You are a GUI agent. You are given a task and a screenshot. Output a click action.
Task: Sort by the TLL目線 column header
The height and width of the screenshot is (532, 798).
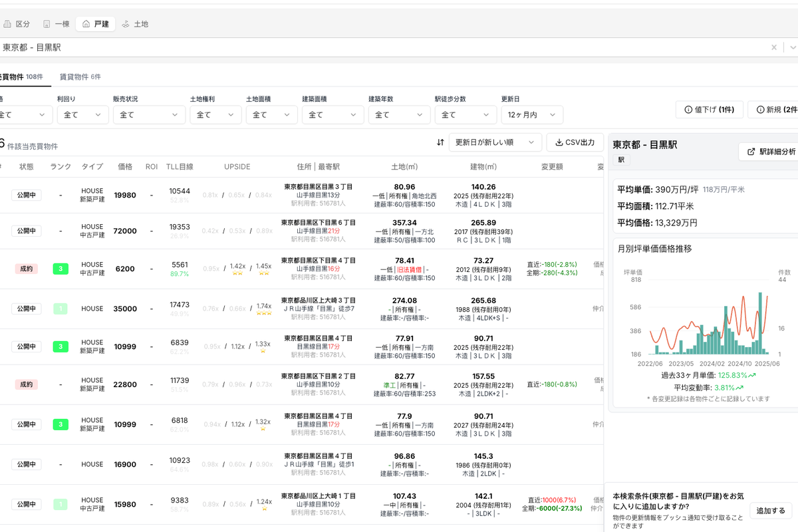(x=180, y=166)
